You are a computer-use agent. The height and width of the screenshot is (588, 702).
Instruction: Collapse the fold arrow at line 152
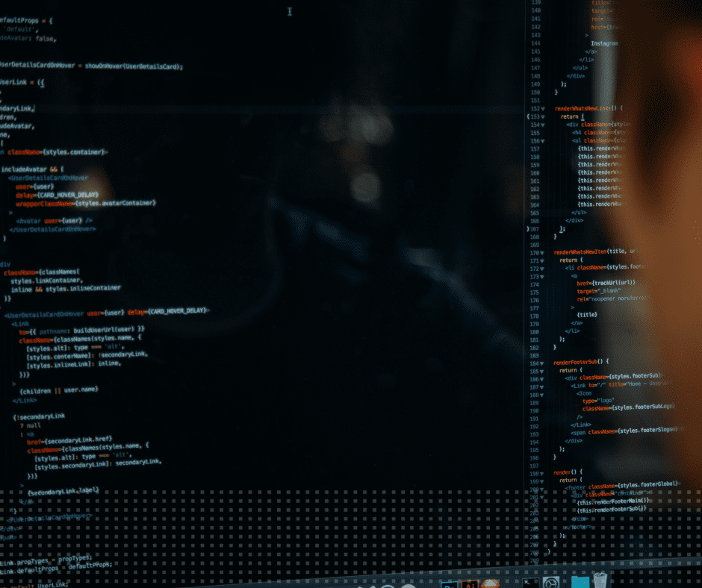click(x=543, y=109)
